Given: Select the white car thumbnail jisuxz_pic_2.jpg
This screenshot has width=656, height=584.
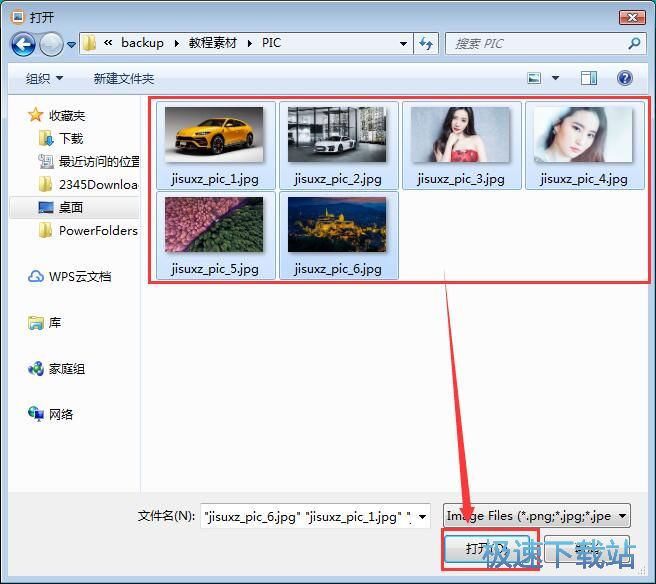Looking at the screenshot, I should point(337,134).
